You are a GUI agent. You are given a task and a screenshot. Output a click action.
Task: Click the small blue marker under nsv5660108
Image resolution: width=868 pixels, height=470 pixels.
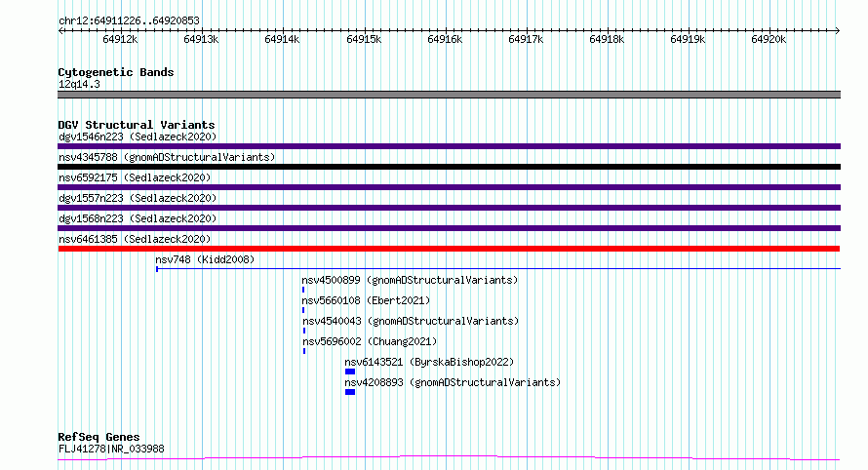[303, 310]
